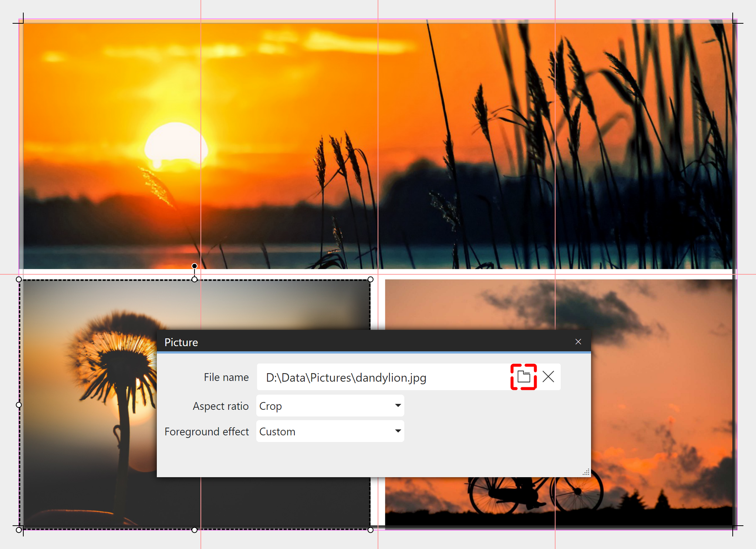Click the Foreground effect label
Screen dimensions: 756x549
pos(206,432)
